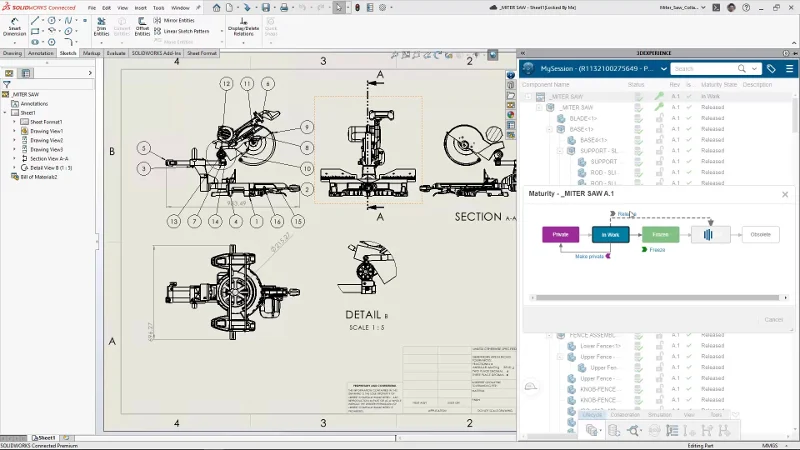Collapse the SUPPORT component tree node
The height and width of the screenshot is (450, 800).
(559, 151)
